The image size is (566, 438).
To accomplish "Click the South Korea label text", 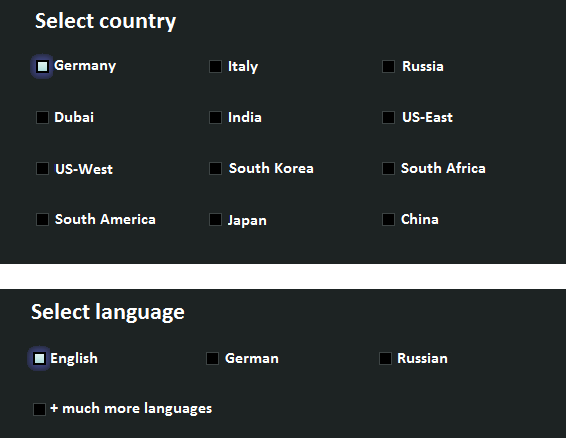I will [271, 168].
